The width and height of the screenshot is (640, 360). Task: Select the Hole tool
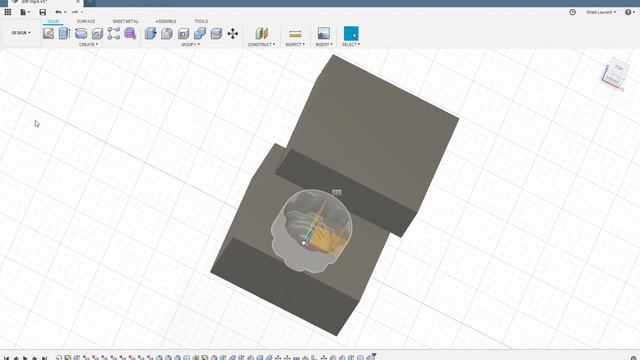pyautogui.click(x=97, y=33)
